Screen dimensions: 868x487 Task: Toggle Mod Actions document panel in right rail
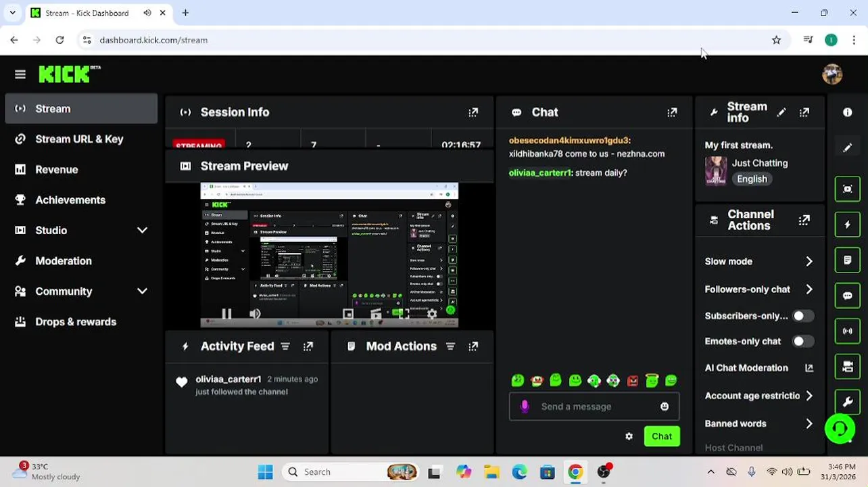pyautogui.click(x=848, y=260)
